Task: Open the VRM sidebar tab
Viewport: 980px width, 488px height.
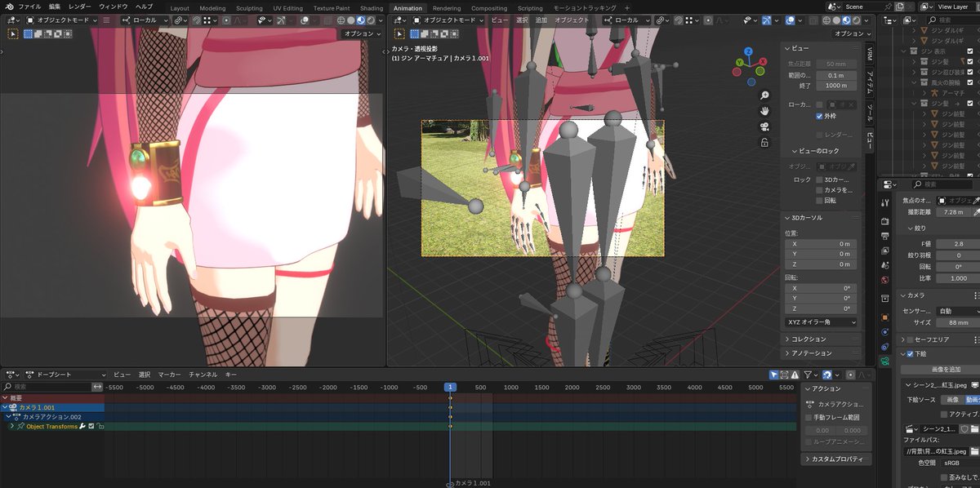Action: tap(871, 54)
